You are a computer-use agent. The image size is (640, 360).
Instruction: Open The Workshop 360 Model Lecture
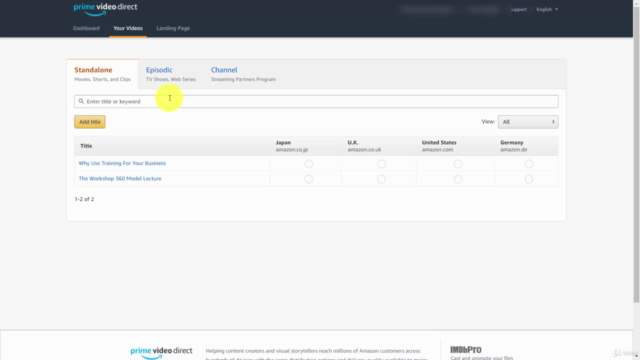(x=120, y=178)
